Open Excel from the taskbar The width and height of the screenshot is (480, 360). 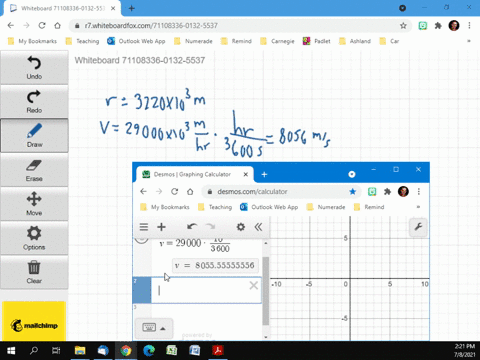point(172,351)
